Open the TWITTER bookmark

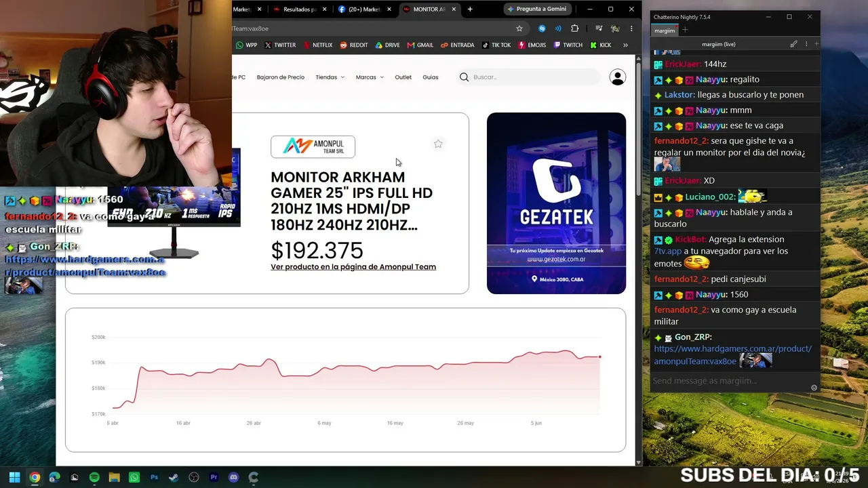point(280,45)
